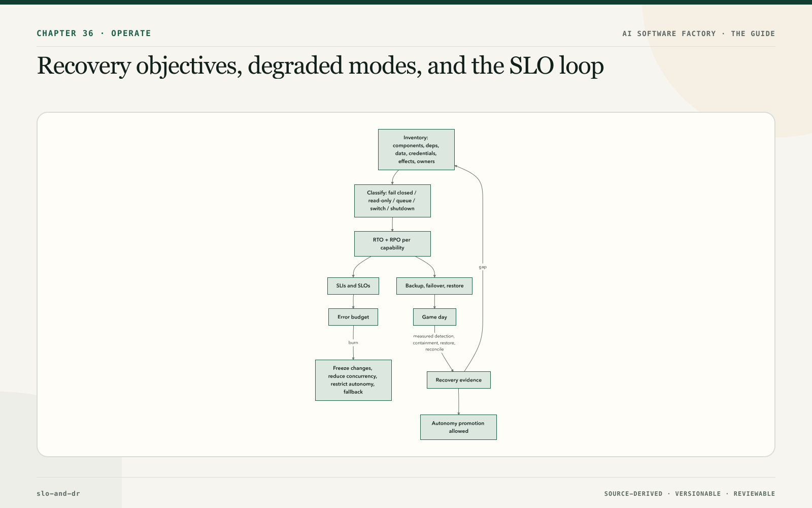Select the Freeze changes, reduce concurrency box
812x508 pixels.
pos(353,380)
